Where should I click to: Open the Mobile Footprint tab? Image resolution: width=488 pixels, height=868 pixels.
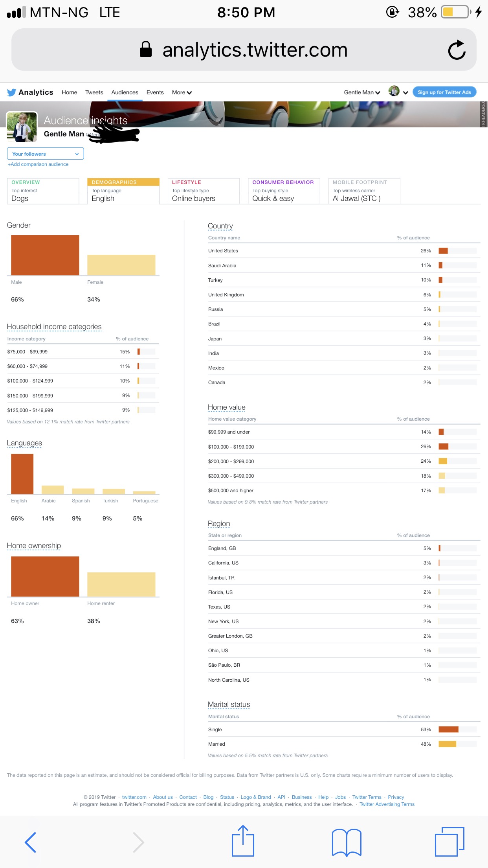coord(364,191)
